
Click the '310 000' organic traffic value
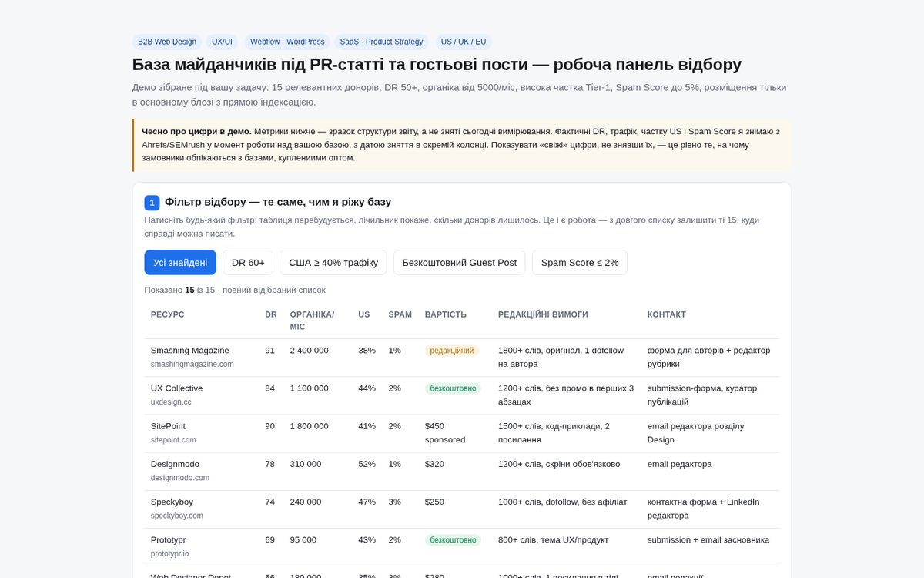click(x=306, y=464)
